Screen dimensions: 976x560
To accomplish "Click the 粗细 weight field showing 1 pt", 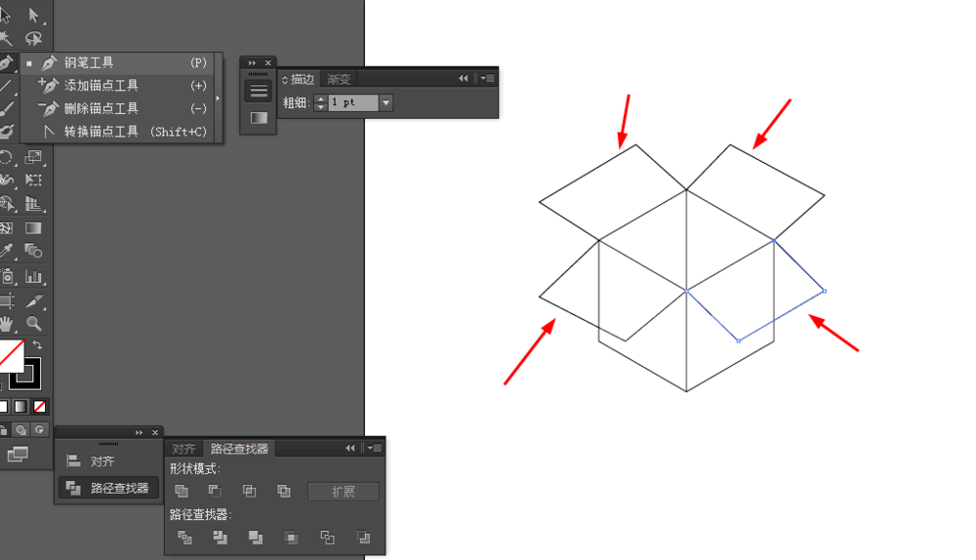I will click(352, 102).
